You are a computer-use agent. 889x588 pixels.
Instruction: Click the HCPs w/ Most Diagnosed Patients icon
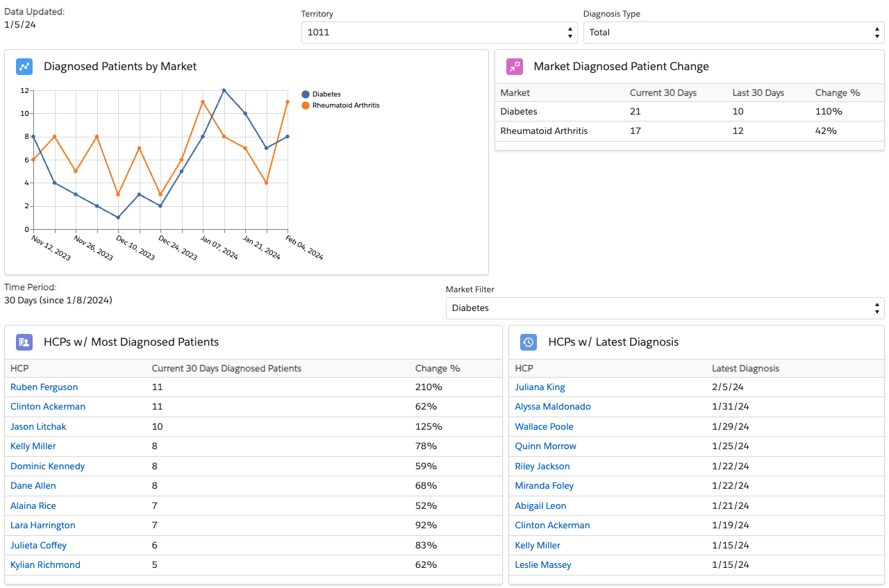coord(24,342)
